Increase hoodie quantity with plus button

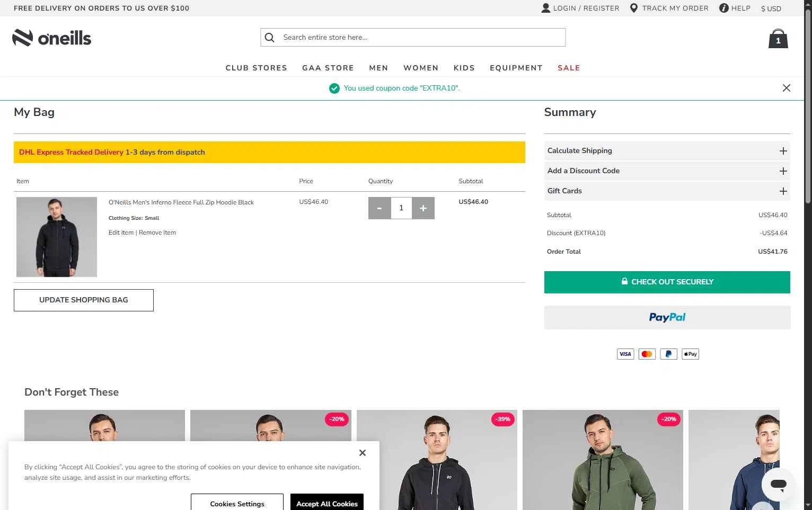click(423, 208)
